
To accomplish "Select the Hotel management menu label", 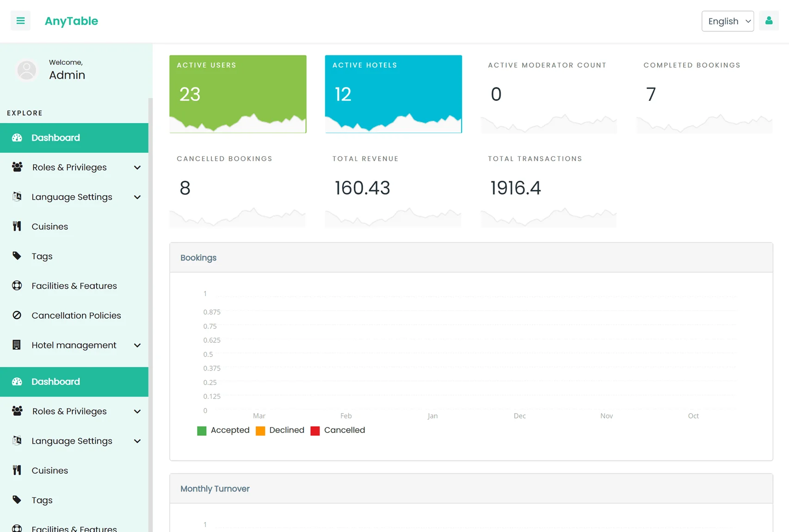I will coord(74,345).
